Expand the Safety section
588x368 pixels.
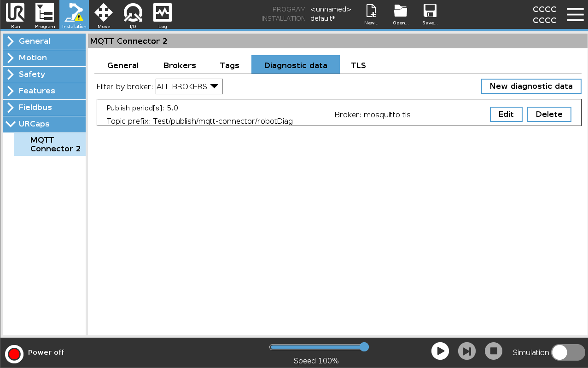click(x=44, y=74)
